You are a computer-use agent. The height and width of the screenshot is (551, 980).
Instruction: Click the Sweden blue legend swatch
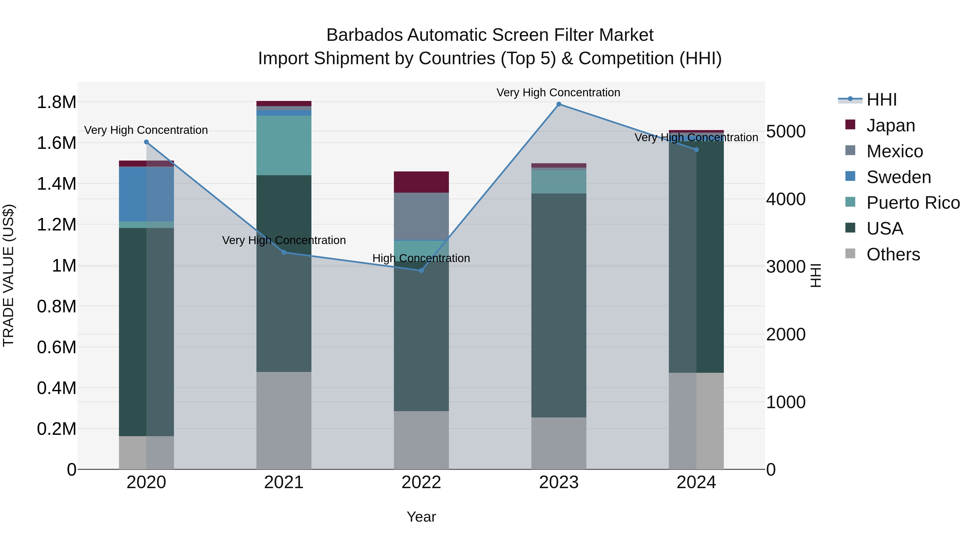tap(850, 176)
